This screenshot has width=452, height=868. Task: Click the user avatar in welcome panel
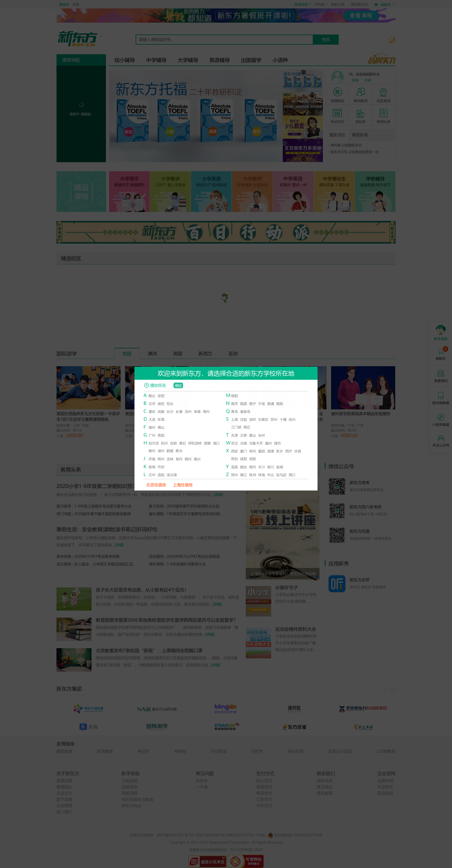tap(337, 77)
